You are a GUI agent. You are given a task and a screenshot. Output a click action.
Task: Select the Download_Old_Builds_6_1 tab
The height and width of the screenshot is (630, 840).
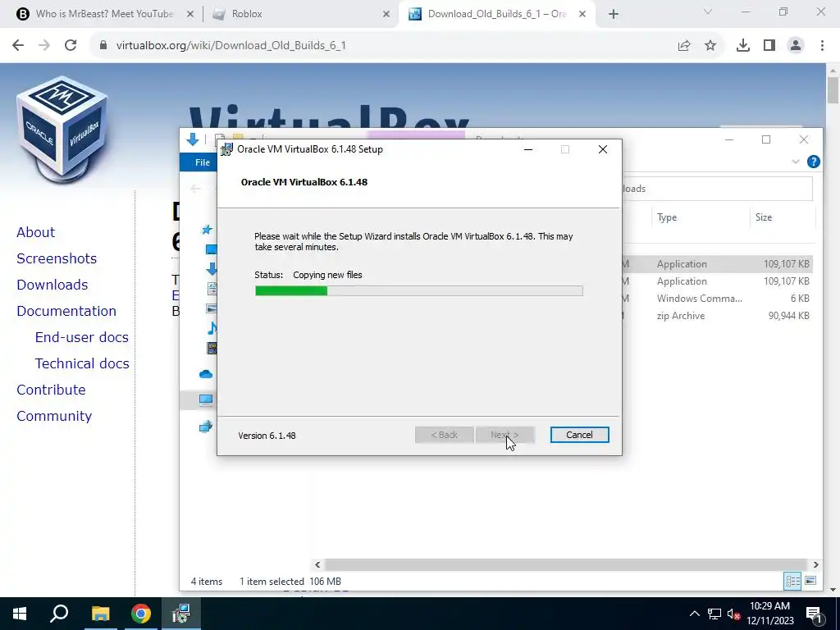pos(496,14)
